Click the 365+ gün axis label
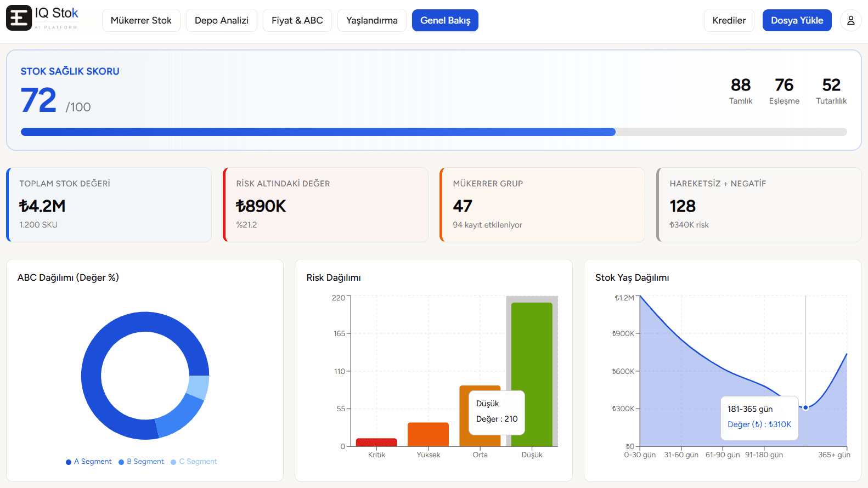 (x=834, y=455)
